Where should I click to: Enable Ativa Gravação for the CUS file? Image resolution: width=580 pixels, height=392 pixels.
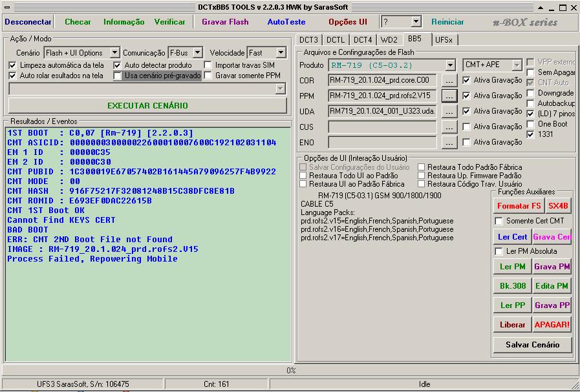(466, 127)
